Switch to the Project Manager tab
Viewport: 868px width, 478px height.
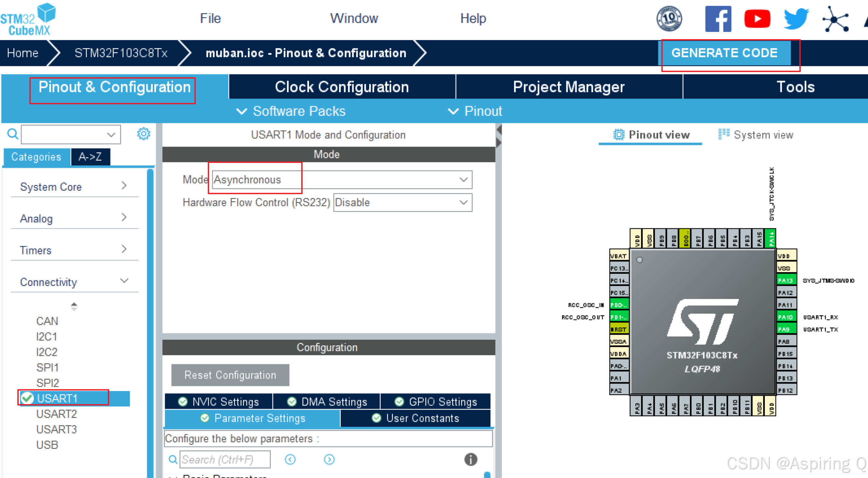[x=569, y=87]
